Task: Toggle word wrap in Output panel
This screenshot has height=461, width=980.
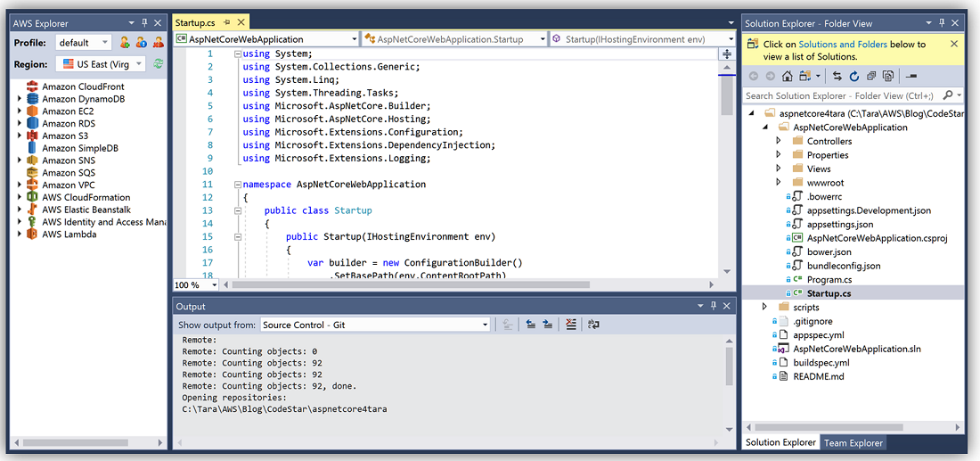Action: [593, 325]
